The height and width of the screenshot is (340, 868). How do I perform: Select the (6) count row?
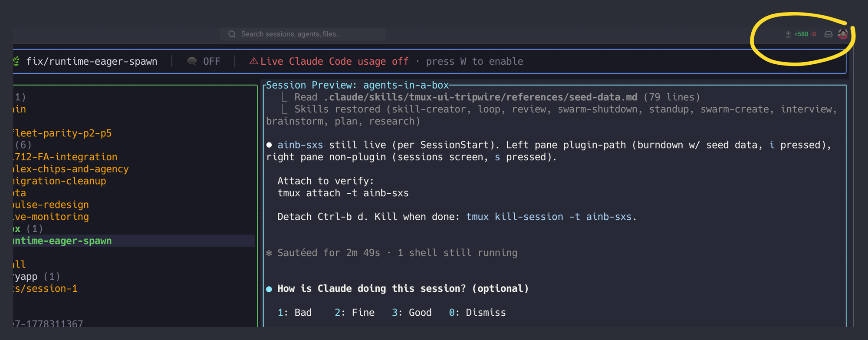click(23, 145)
